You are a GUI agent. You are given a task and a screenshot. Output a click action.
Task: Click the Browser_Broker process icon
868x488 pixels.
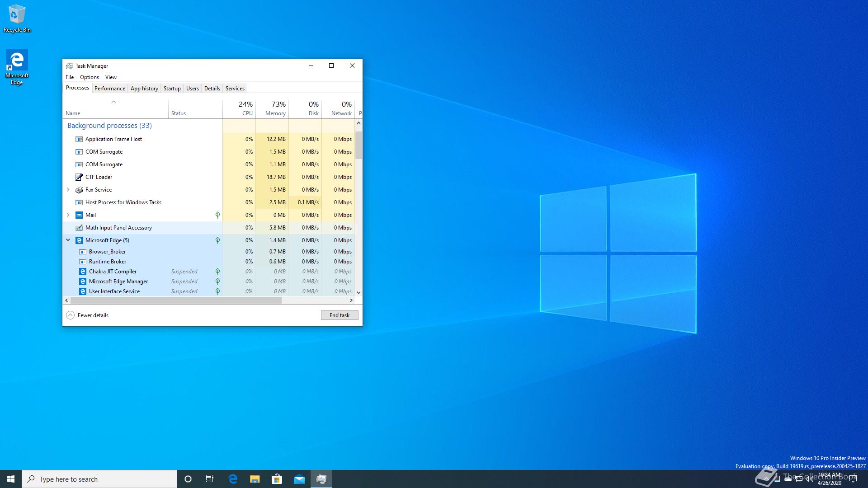pyautogui.click(x=83, y=252)
